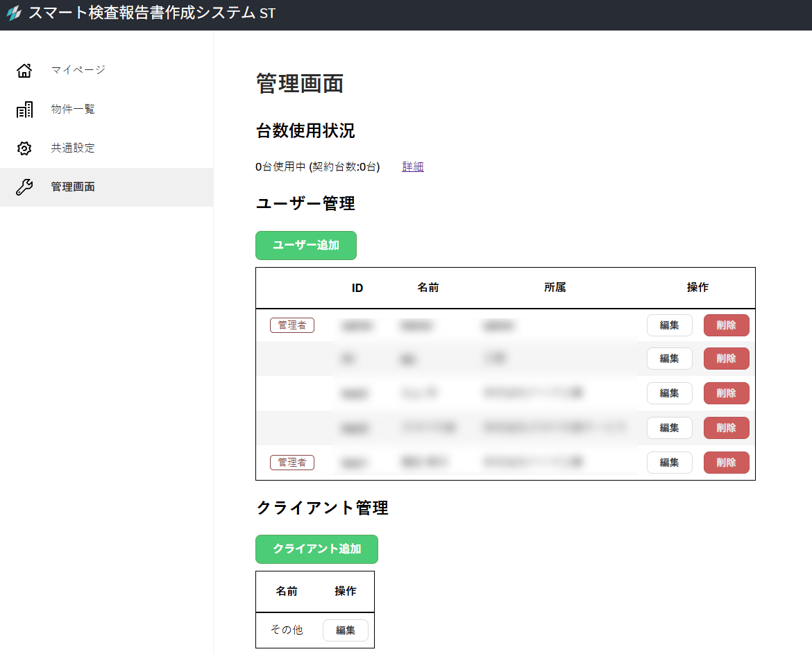Open the 詳細 link for device usage

click(x=413, y=166)
